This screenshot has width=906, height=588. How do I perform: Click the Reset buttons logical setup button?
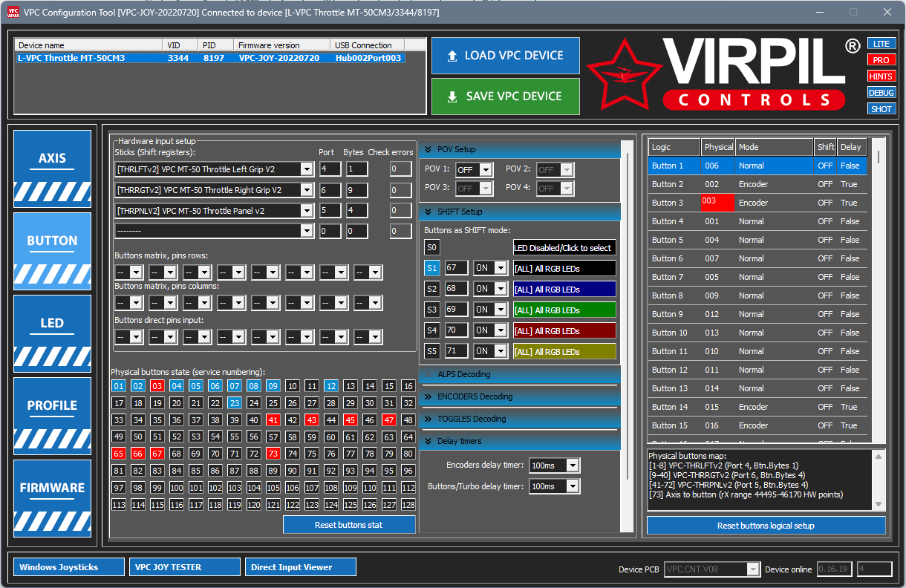pyautogui.click(x=766, y=526)
